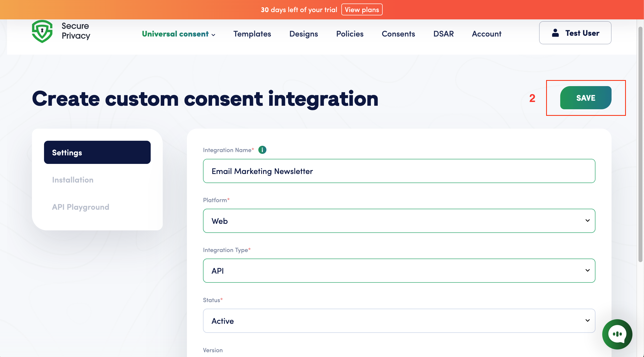Open the Policies section

click(x=350, y=34)
